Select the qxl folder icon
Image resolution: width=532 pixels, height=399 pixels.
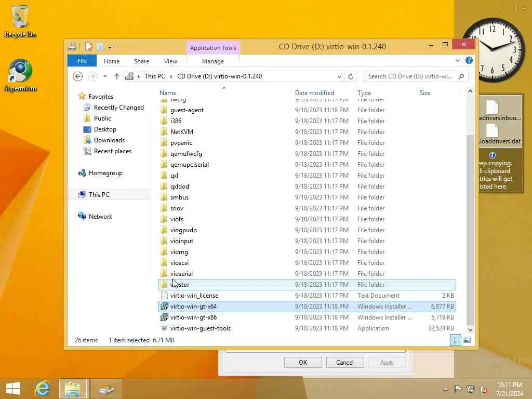164,176
